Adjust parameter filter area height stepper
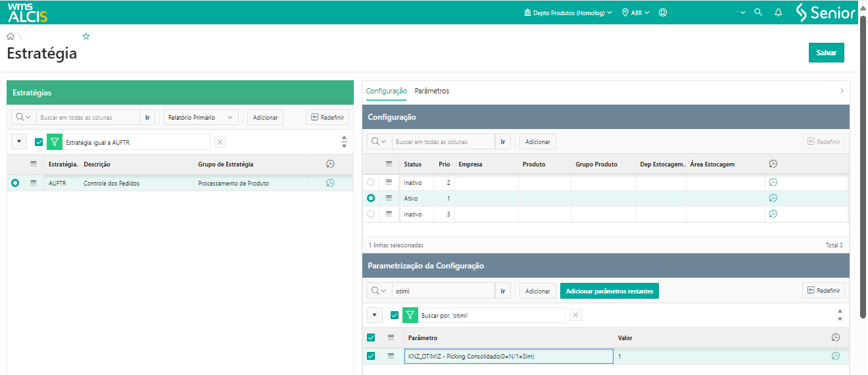The height and width of the screenshot is (375, 868). (x=839, y=315)
